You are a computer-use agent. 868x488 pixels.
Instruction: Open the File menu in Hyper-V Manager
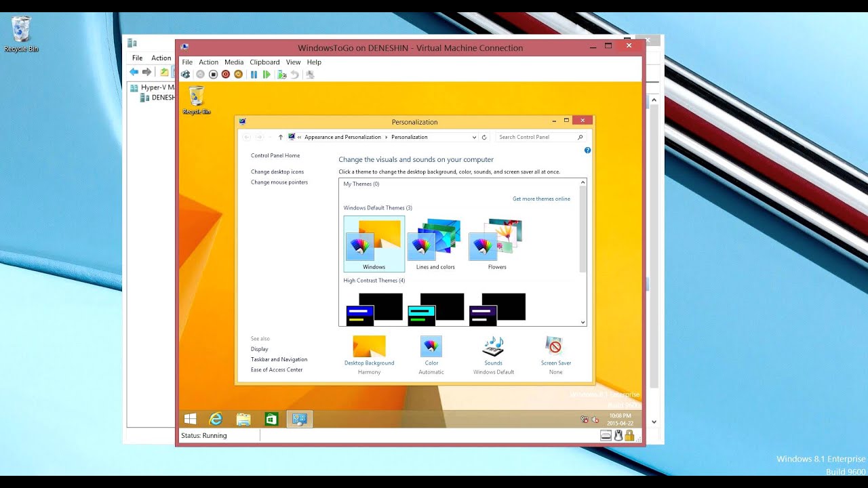[x=138, y=58]
